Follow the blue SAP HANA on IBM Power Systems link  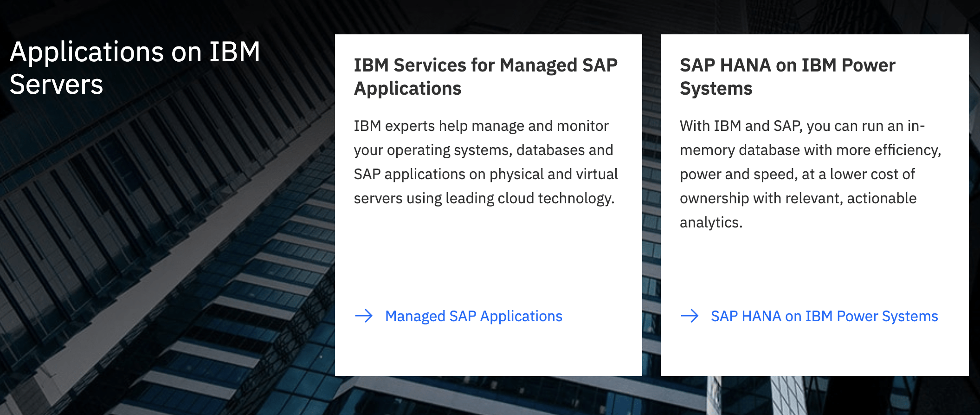coord(824,316)
